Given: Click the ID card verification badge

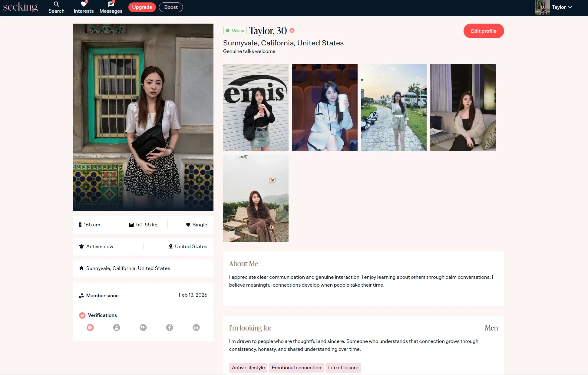Looking at the screenshot, I should click(x=143, y=327).
